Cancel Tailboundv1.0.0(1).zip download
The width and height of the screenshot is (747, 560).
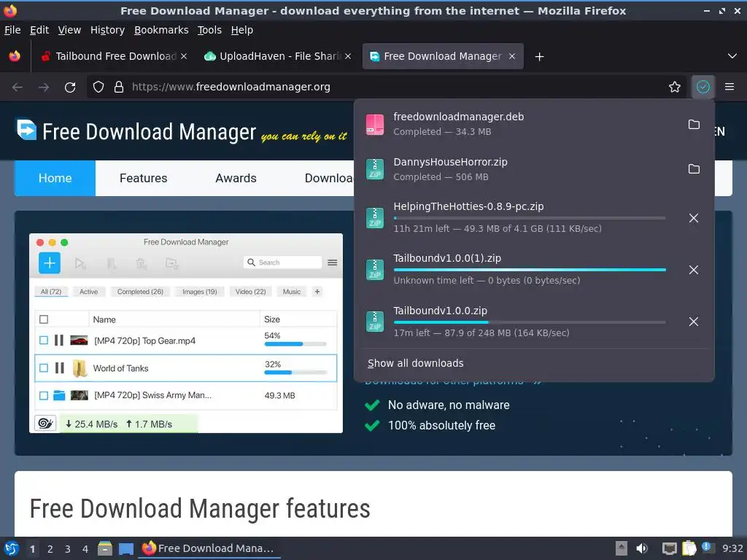coord(694,270)
